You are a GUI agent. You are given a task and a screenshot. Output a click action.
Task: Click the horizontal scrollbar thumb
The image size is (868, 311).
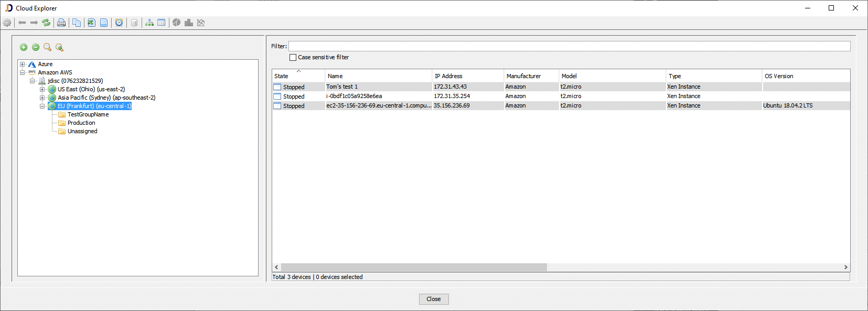(414, 267)
